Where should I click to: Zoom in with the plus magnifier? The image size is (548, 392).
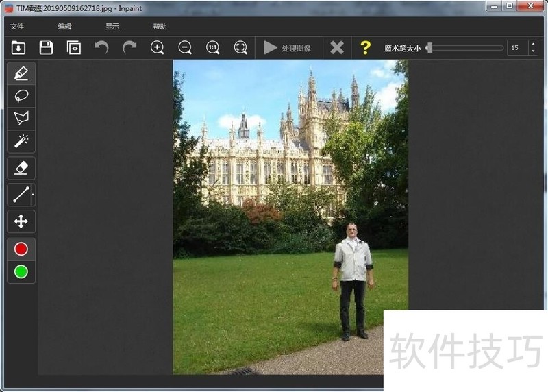pos(158,47)
